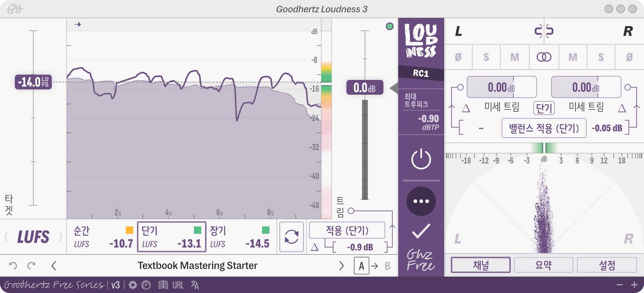Open the Textbook Mastering Starter preset menu
The width and height of the screenshot is (644, 293).
tap(197, 266)
